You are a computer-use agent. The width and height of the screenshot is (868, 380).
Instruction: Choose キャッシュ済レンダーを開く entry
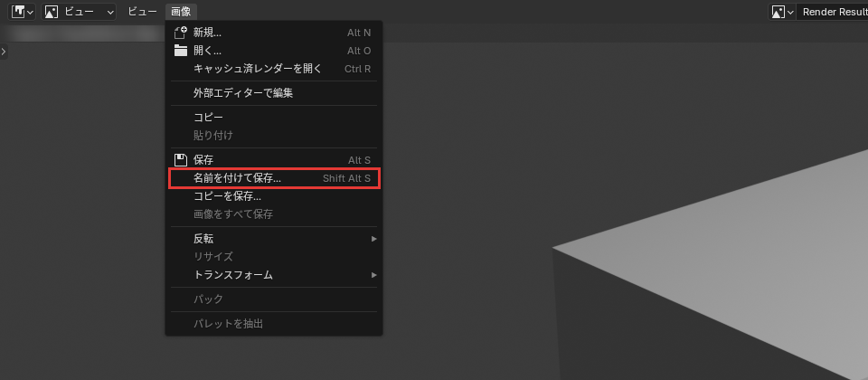click(x=273, y=69)
